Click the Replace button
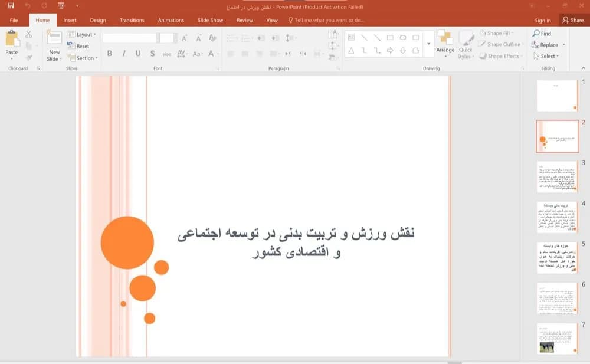 point(545,45)
